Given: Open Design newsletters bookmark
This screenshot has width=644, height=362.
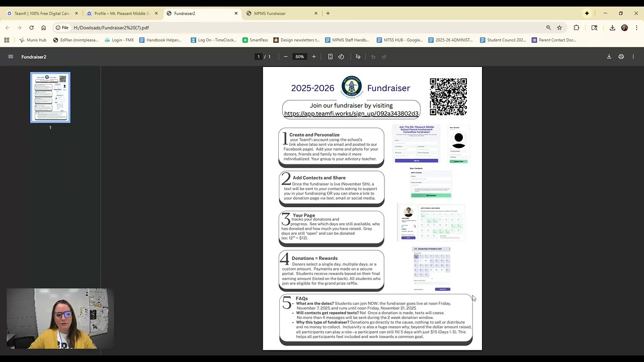Looking at the screenshot, I should 296,40.
